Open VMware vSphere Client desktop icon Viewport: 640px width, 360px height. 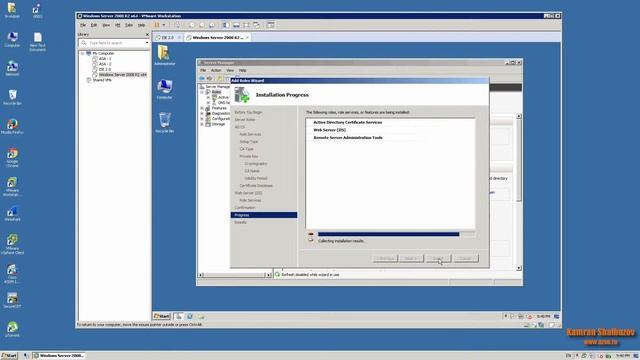point(12,244)
